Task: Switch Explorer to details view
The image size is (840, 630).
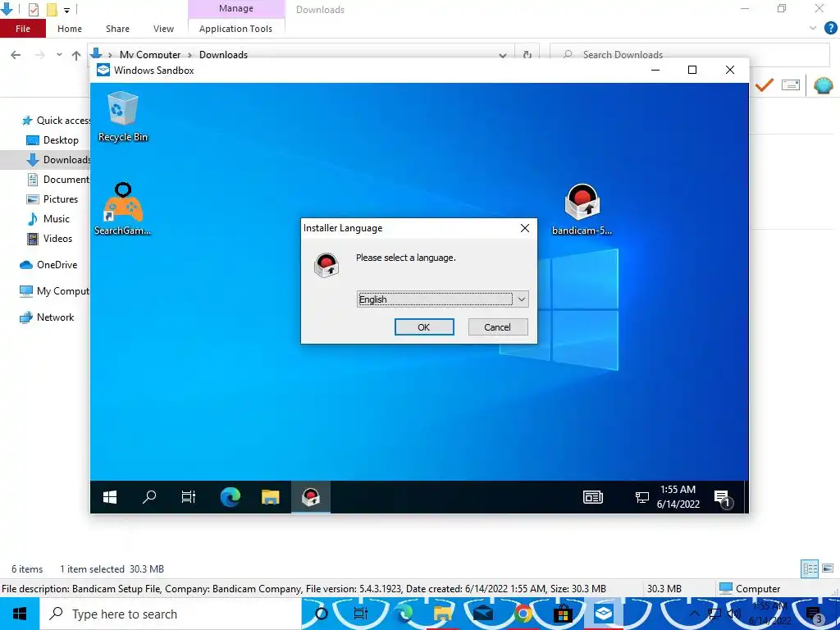Action: (810, 569)
